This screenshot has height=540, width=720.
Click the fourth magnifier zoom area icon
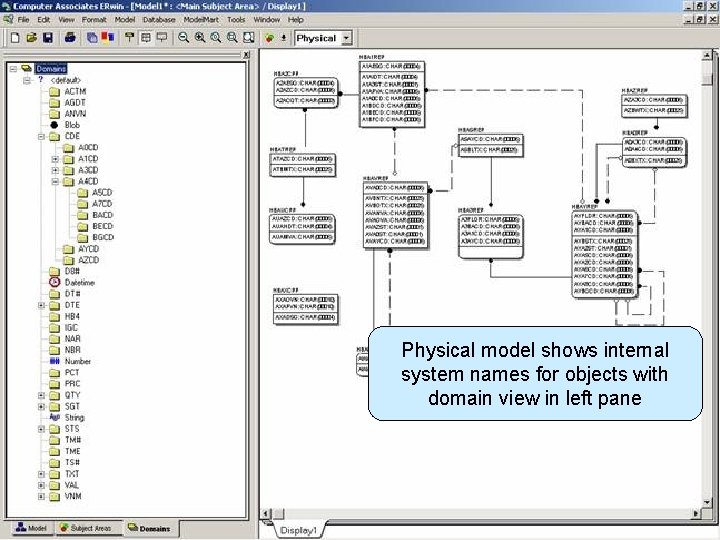pyautogui.click(x=232, y=38)
